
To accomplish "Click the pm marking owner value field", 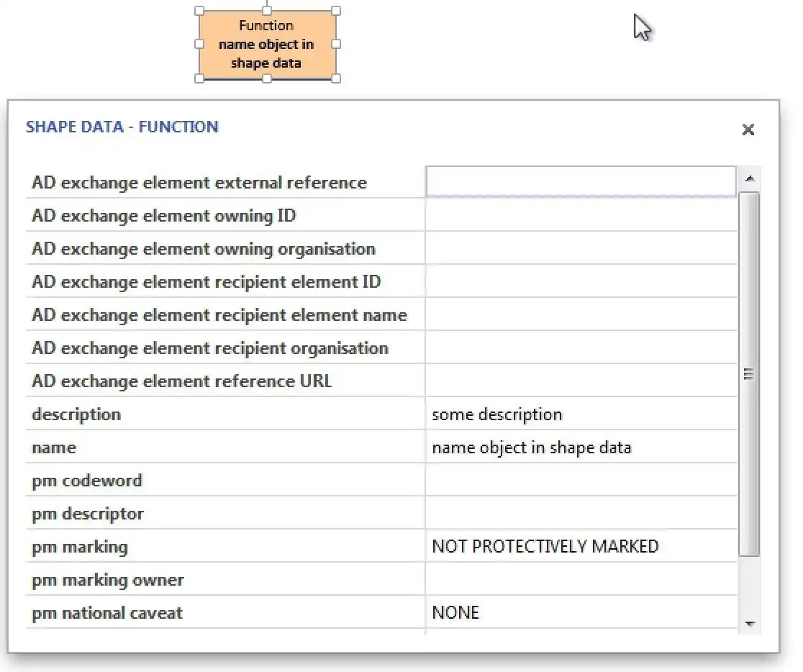I will [x=581, y=580].
